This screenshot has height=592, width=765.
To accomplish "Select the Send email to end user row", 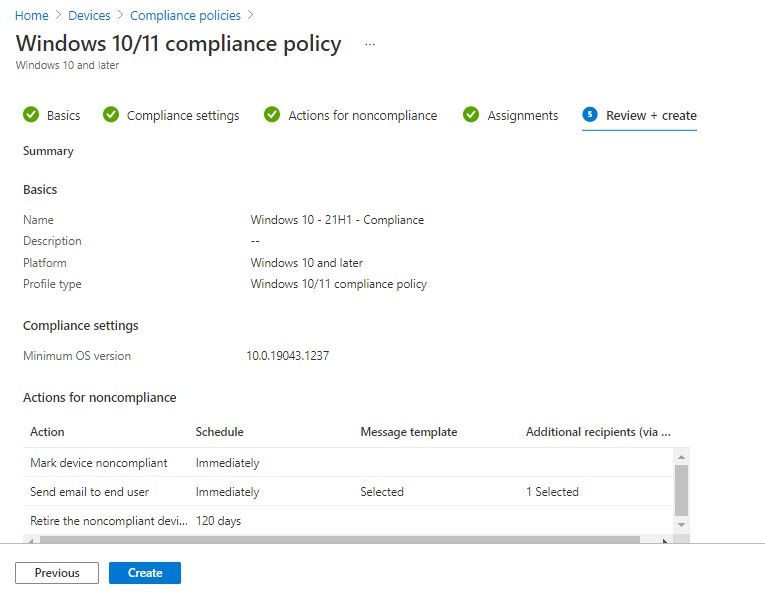I will point(348,491).
